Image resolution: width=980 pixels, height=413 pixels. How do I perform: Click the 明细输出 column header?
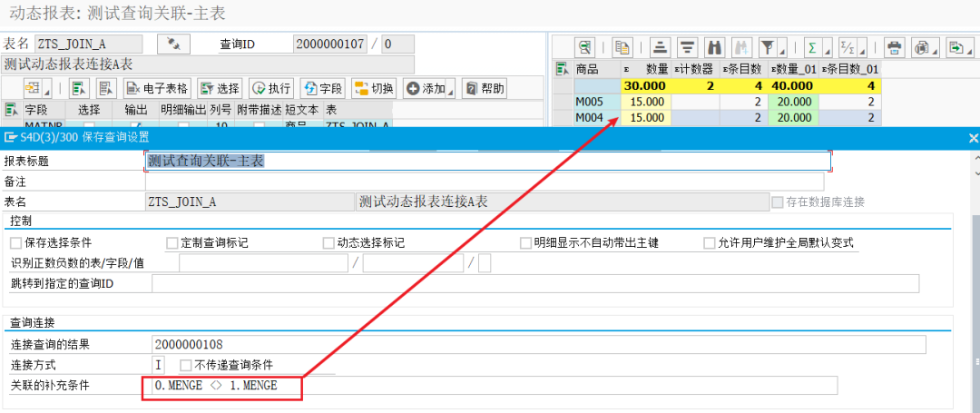click(x=183, y=110)
